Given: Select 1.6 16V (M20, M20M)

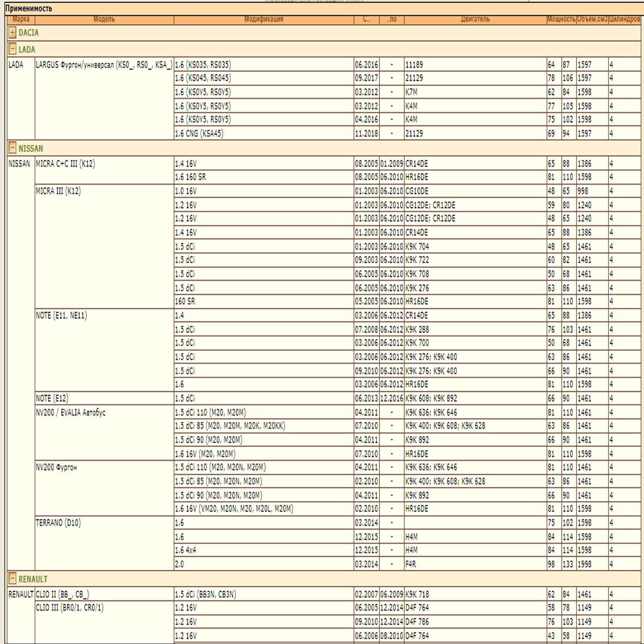Looking at the screenshot, I should pos(205,454).
